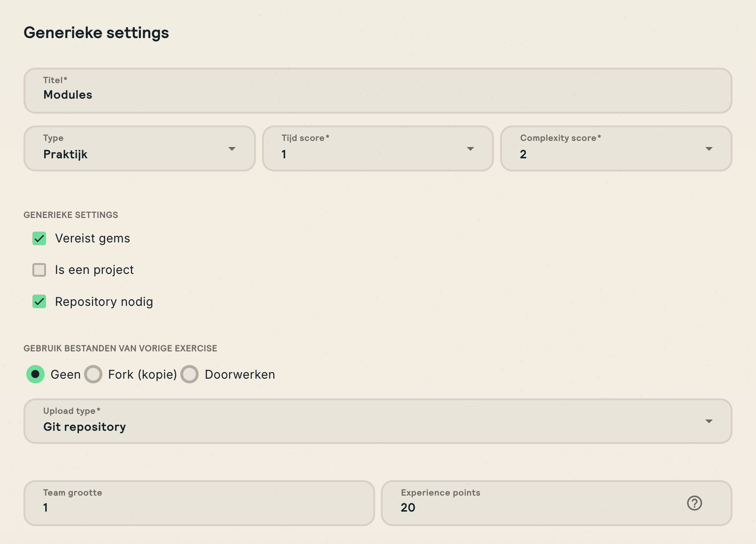Click the Experience points help question-mark icon
756x544 pixels.
click(x=694, y=503)
